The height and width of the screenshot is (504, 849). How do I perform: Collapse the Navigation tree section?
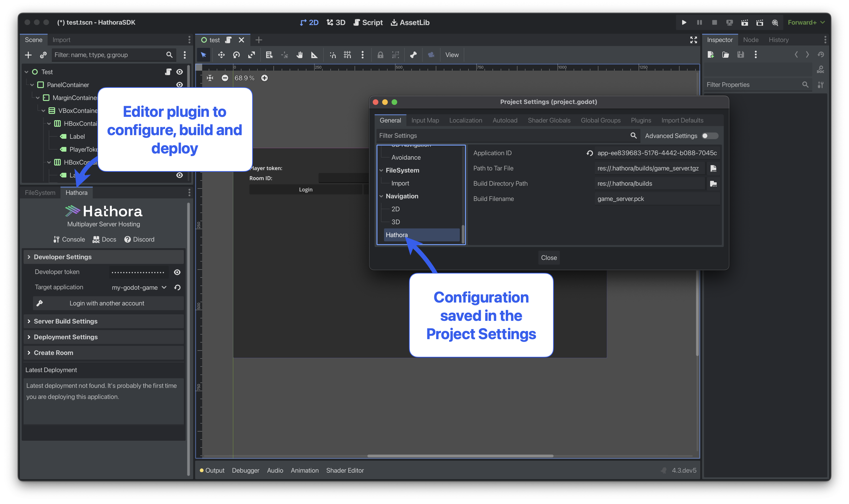(381, 196)
